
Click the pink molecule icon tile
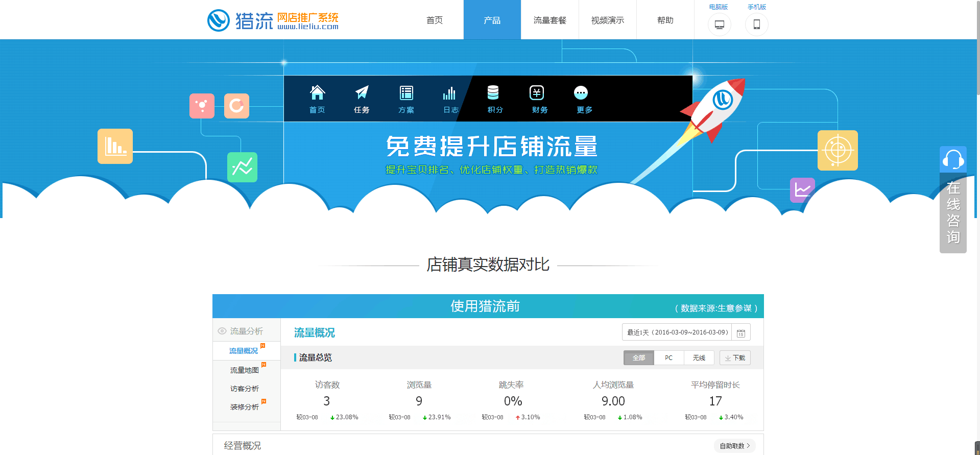coord(202,106)
